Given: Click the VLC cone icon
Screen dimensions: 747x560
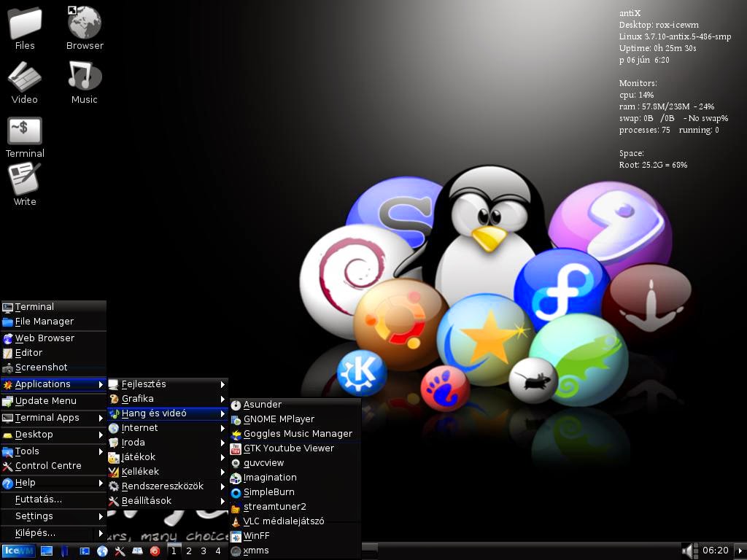Looking at the screenshot, I should point(236,522).
